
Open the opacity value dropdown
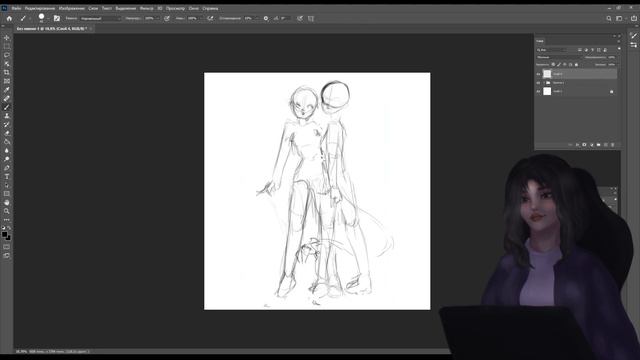point(157,18)
